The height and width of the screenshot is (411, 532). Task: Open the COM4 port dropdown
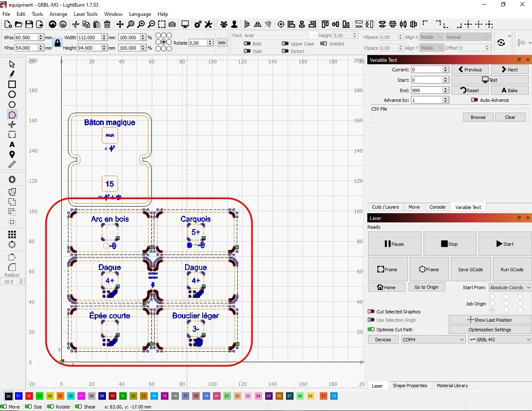[433, 340]
